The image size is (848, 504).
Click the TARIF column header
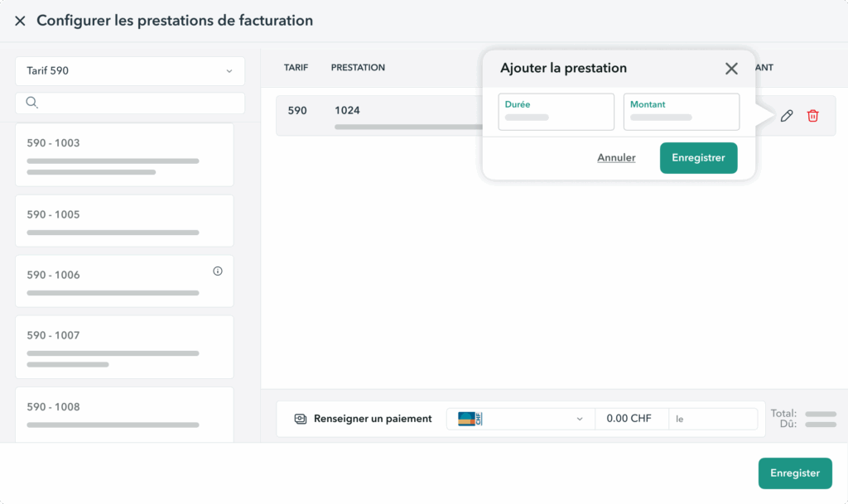coord(296,68)
